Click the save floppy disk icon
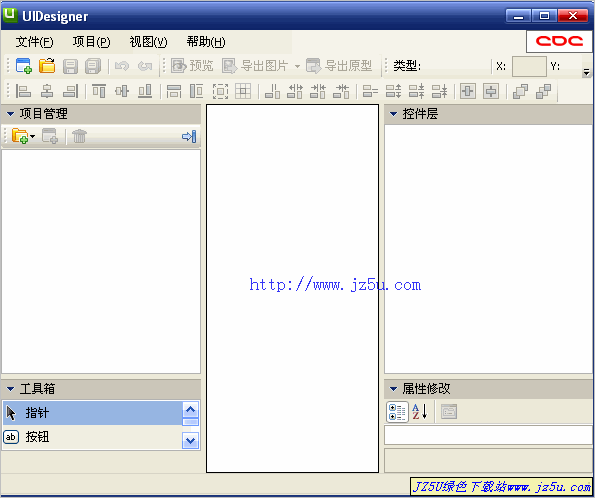Screen dimensions: 595x498 (x=70, y=66)
